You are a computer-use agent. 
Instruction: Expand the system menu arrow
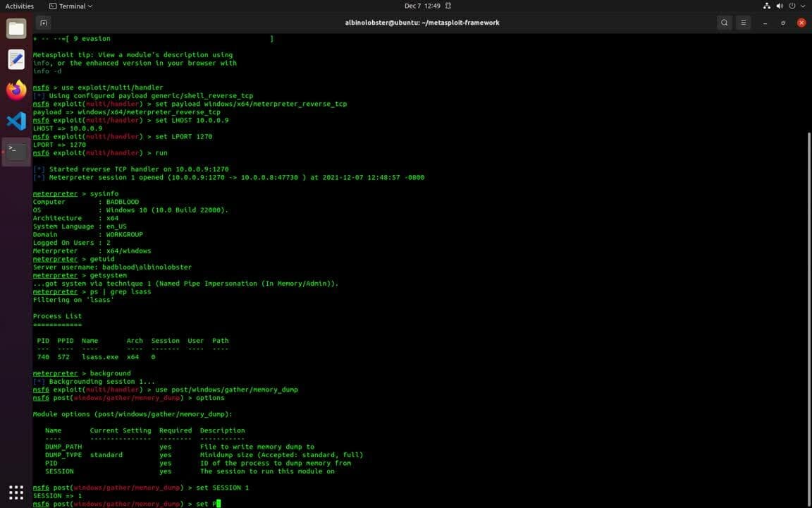point(804,6)
